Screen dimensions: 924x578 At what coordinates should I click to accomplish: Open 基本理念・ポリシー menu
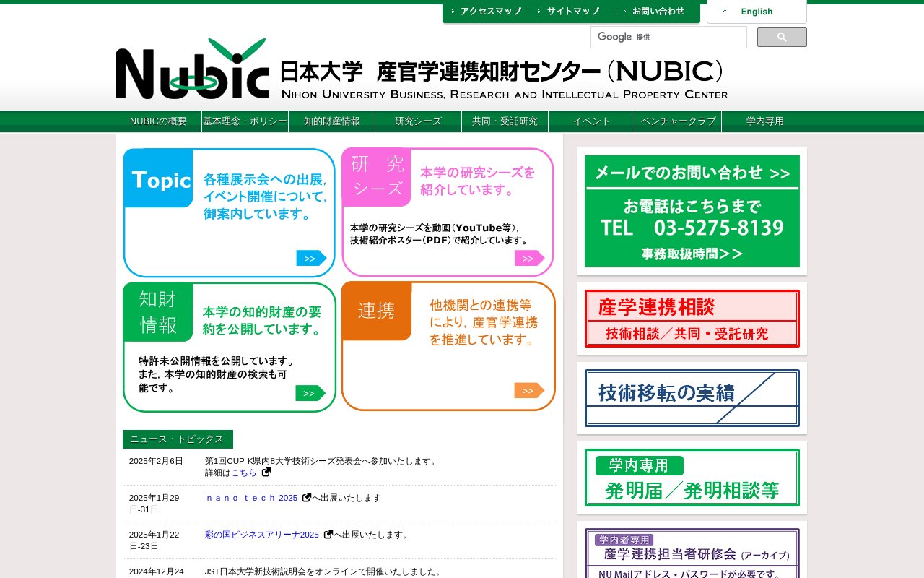coord(245,121)
